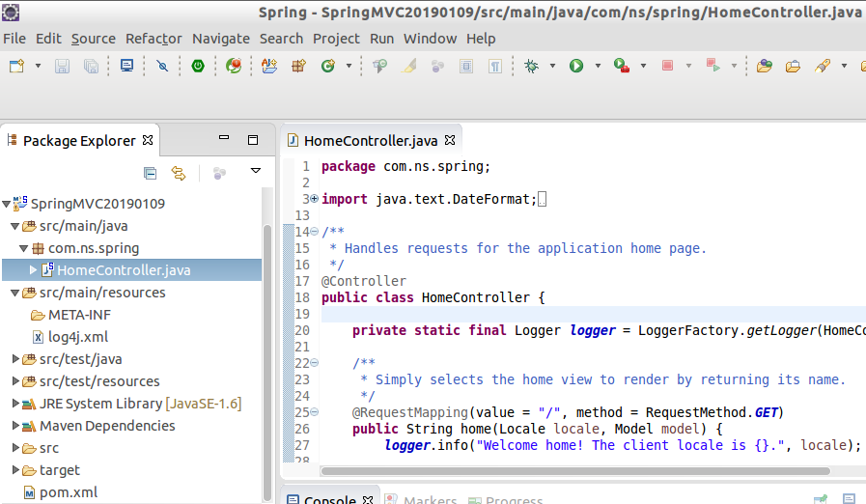Click the green Run button
Viewport: 866px width, 504px height.
(576, 67)
